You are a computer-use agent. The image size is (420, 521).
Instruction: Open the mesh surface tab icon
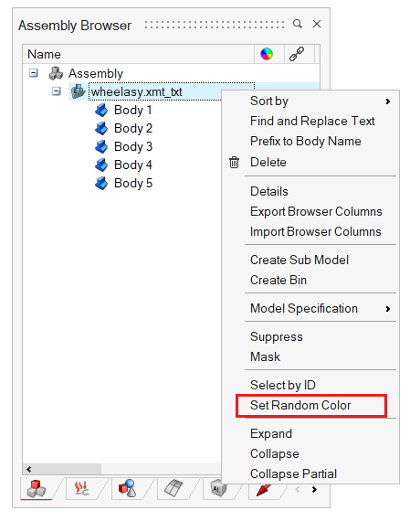pos(173,488)
